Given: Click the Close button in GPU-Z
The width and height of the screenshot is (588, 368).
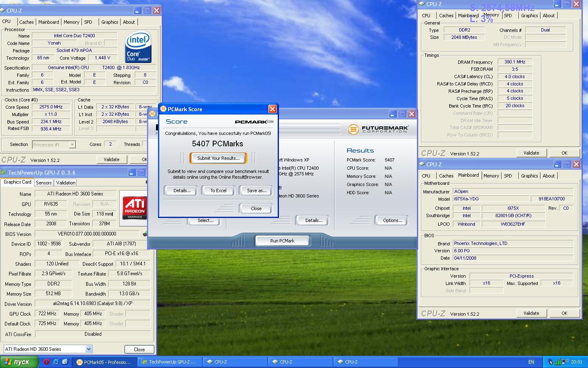Looking at the screenshot, I should [x=139, y=350].
